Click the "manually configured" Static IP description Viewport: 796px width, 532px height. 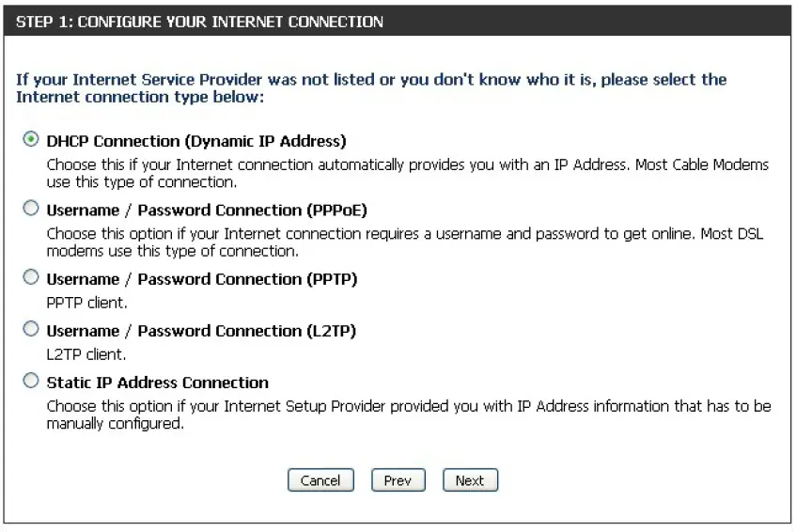[409, 415]
